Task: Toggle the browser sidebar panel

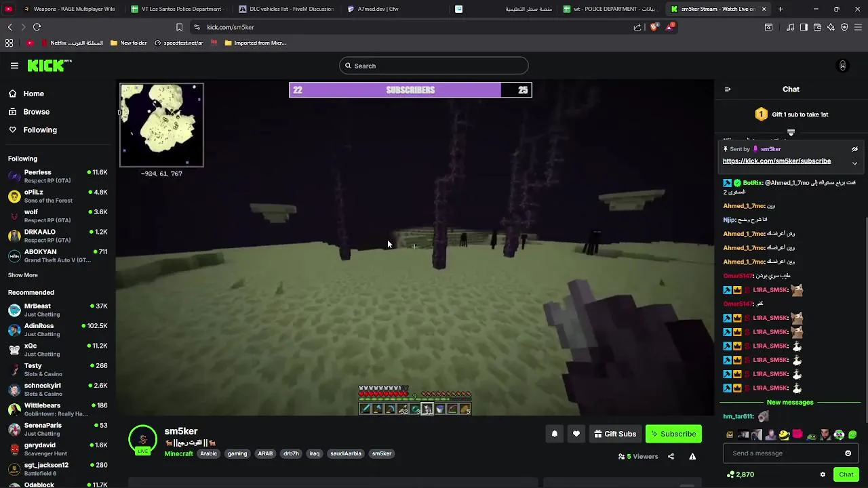Action: 804,27
